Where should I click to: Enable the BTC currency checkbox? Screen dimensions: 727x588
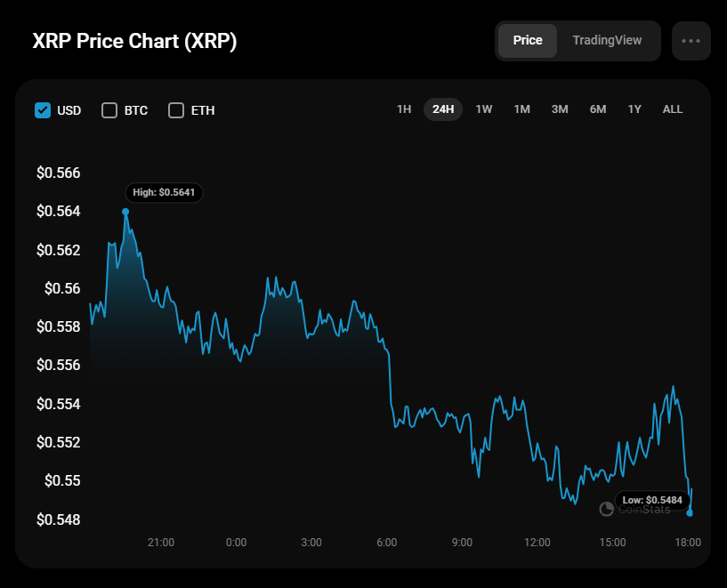point(109,110)
